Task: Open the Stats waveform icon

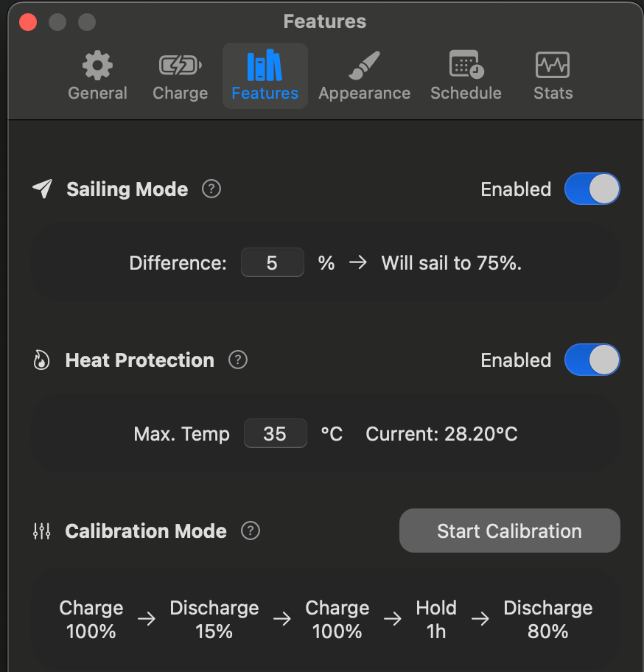Action: click(553, 66)
